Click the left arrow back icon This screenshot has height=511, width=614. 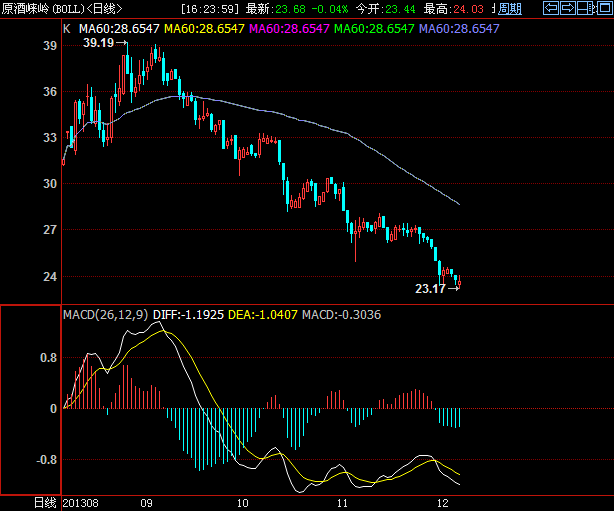pos(551,8)
